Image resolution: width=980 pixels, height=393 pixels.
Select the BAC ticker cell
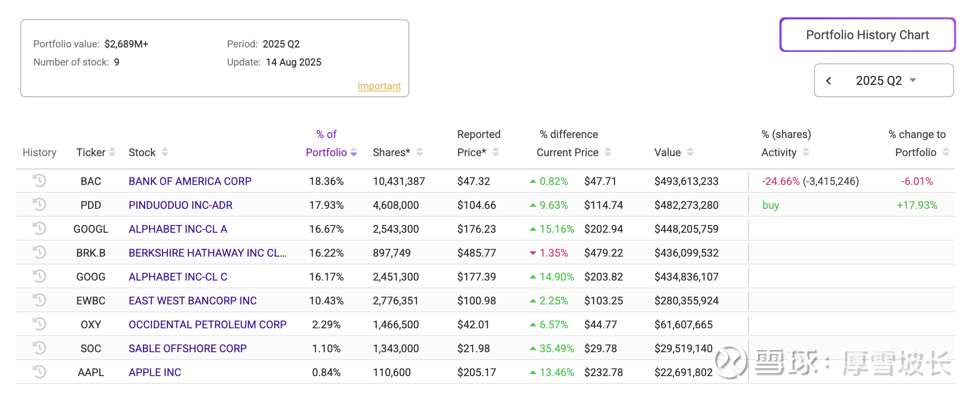(x=91, y=181)
